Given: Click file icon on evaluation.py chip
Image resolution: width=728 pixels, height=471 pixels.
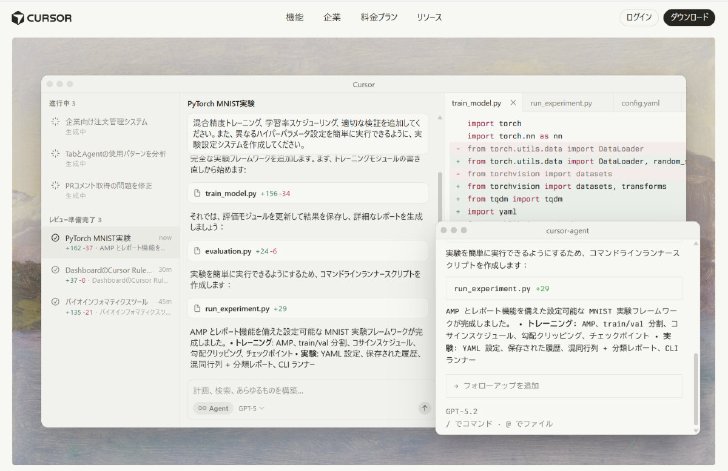Looking at the screenshot, I should [197, 251].
